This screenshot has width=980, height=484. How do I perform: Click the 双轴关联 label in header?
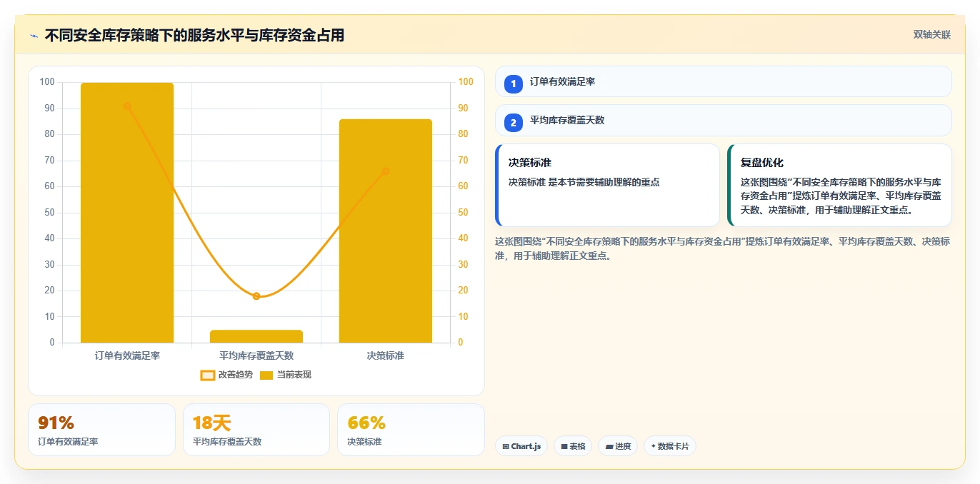tap(931, 35)
